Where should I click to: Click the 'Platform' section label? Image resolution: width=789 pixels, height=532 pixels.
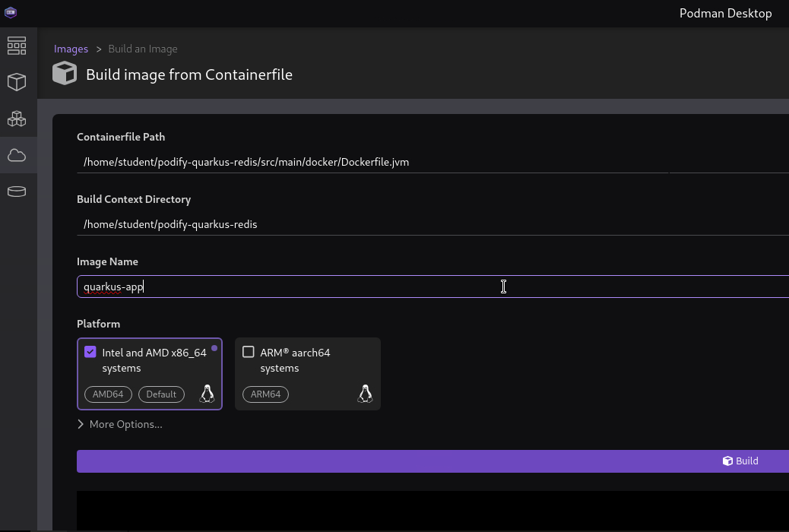[x=99, y=324]
